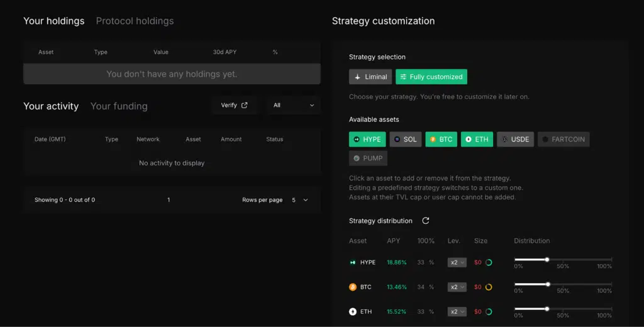Click the refresh icon beside Strategy distribution

(426, 221)
